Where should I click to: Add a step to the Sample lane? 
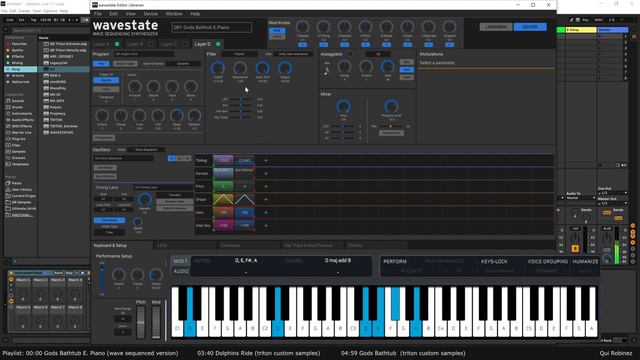coord(266,173)
